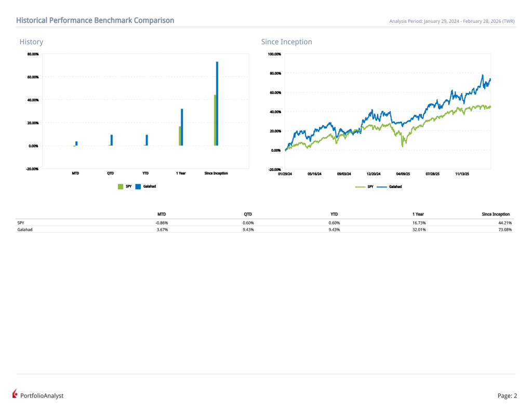Image resolution: width=532 pixels, height=411 pixels.
Task: Click the Galahad Since Inception value 73.08%
Action: click(x=505, y=230)
